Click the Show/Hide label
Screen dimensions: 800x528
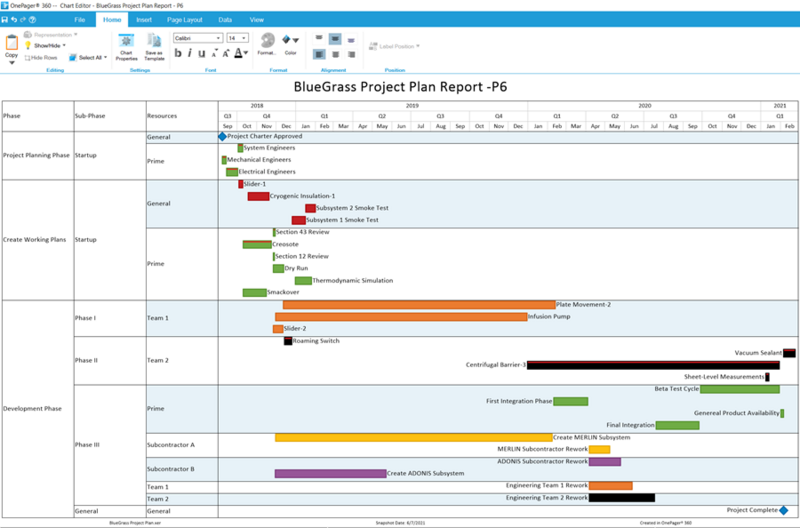47,45
